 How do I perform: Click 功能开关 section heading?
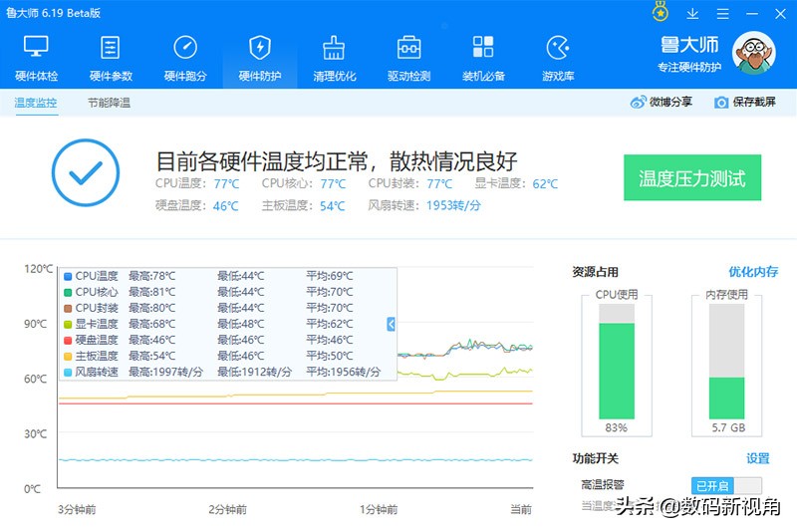pos(595,458)
